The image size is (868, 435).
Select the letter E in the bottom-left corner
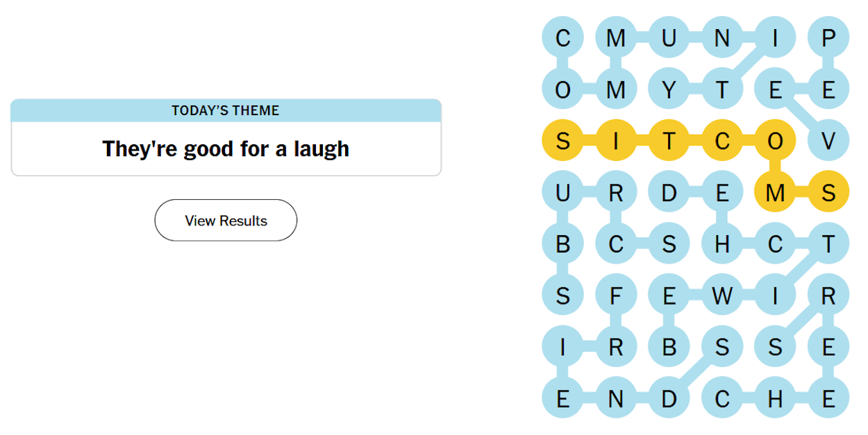(562, 399)
